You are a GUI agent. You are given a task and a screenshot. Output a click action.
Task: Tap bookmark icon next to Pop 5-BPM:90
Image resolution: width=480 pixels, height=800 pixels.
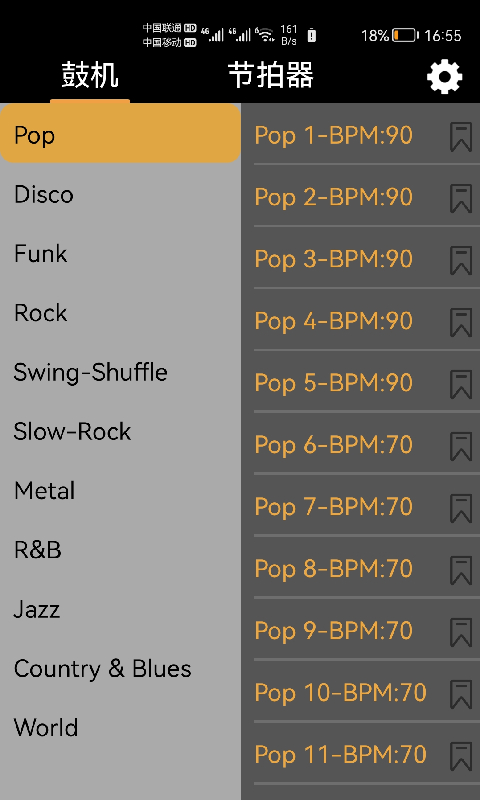click(461, 384)
